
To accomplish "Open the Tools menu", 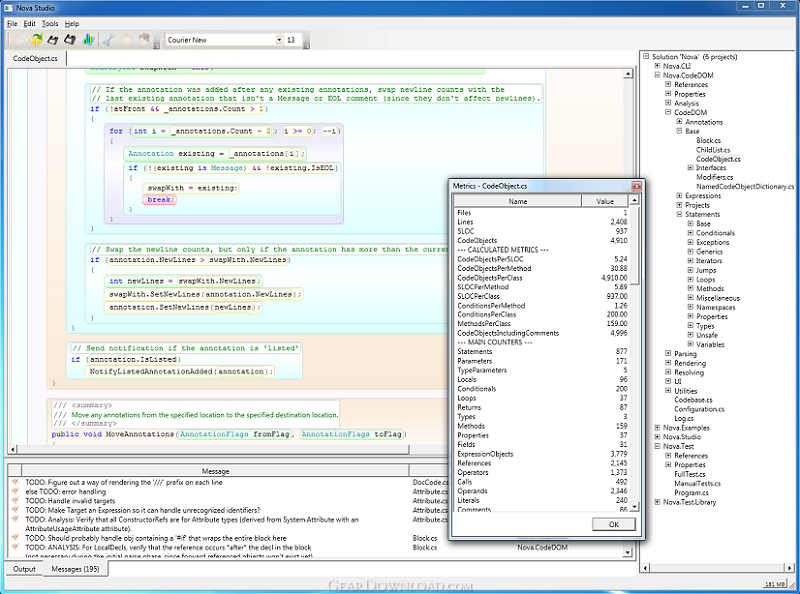I will pos(50,23).
